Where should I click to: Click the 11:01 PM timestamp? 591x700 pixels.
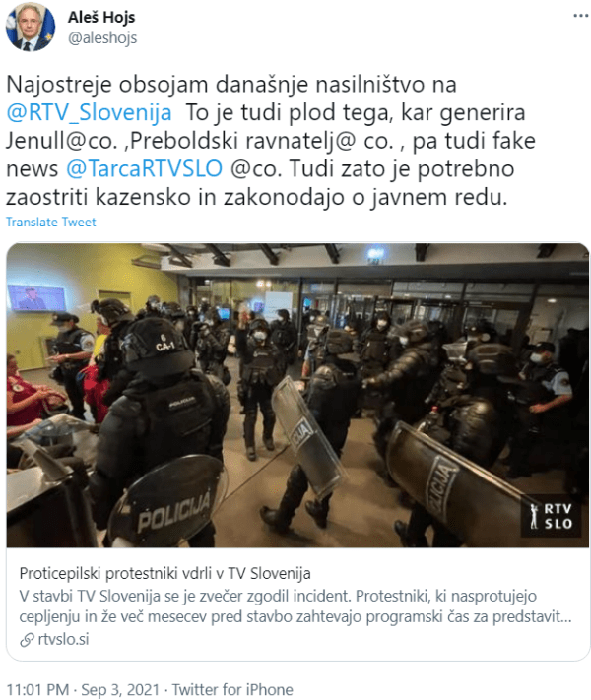(x=37, y=690)
